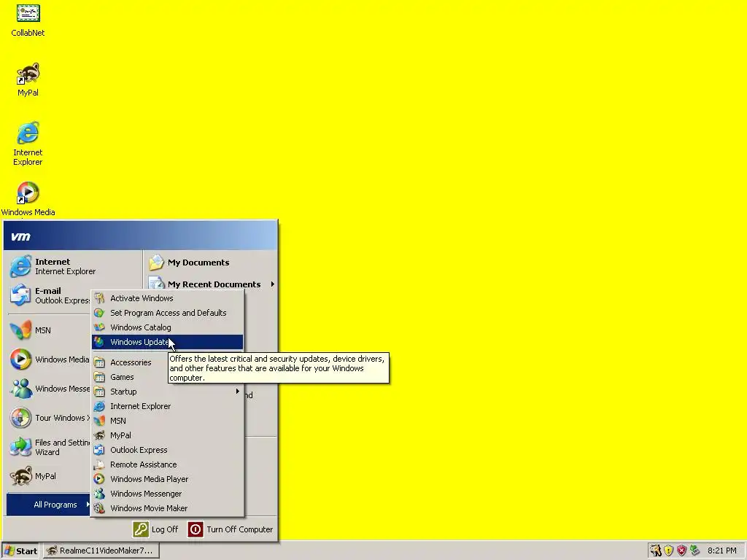Launch Internet Explorer from All Programs list
This screenshot has height=560, width=747.
167,406
